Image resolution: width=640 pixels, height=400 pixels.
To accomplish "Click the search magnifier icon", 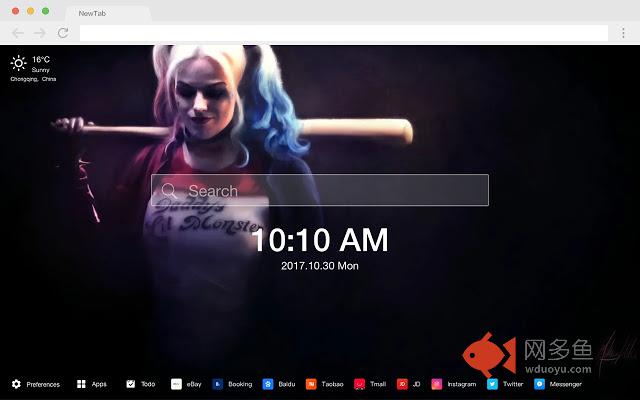I will 168,190.
